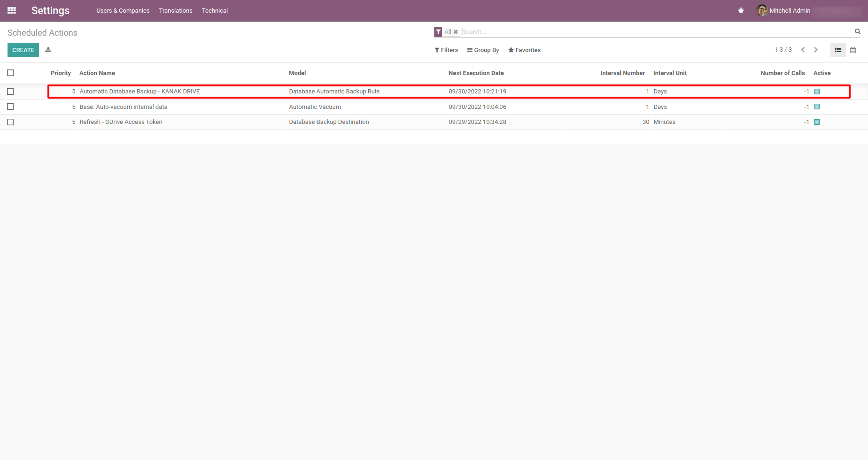Switch to calendar view
Viewport: 868px width, 460px height.
853,50
